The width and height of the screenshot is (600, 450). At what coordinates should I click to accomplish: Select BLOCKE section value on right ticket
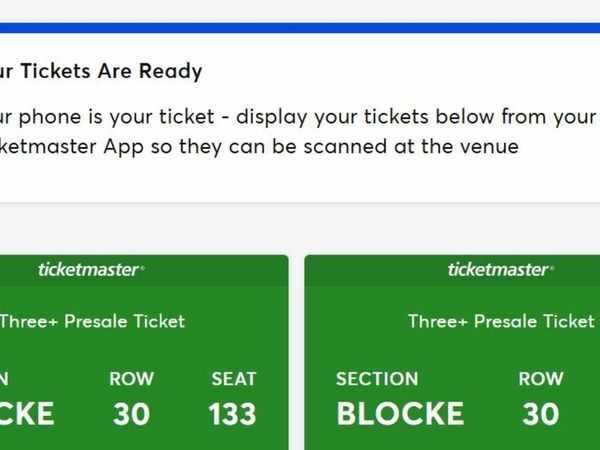coord(400,414)
